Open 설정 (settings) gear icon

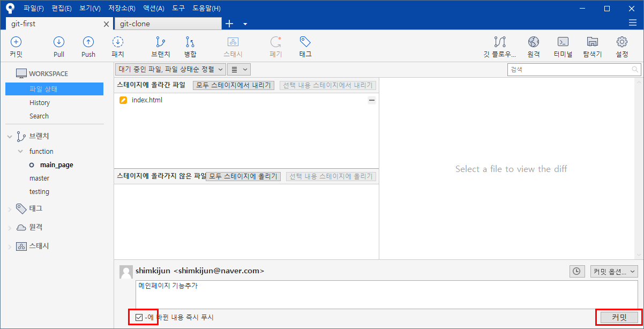(x=622, y=42)
